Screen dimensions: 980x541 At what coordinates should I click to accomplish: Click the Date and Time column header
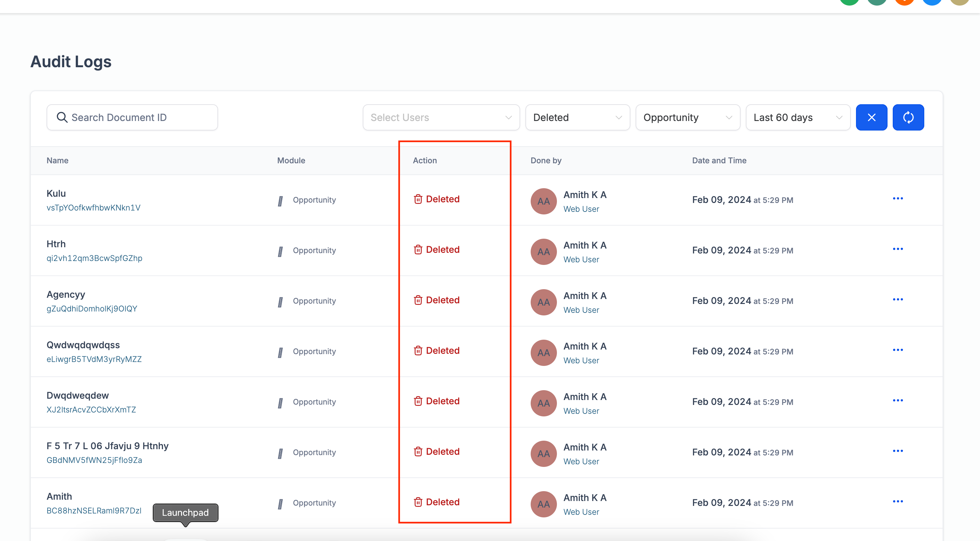click(x=719, y=161)
